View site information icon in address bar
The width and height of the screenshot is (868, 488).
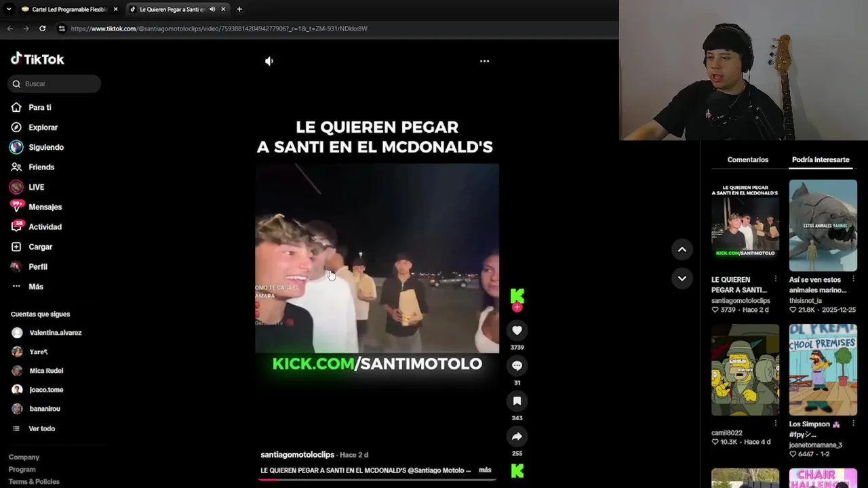point(62,28)
